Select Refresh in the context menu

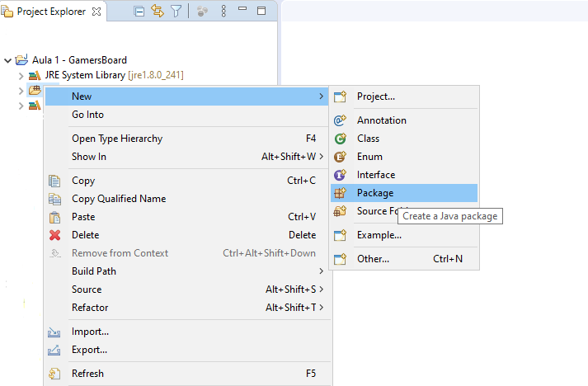pyautogui.click(x=87, y=374)
